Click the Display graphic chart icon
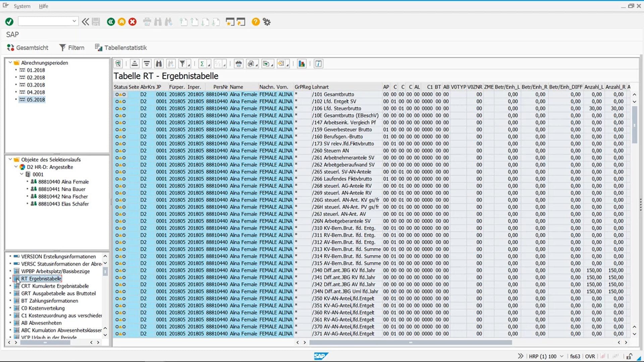Image resolution: width=644 pixels, height=362 pixels. click(x=302, y=64)
